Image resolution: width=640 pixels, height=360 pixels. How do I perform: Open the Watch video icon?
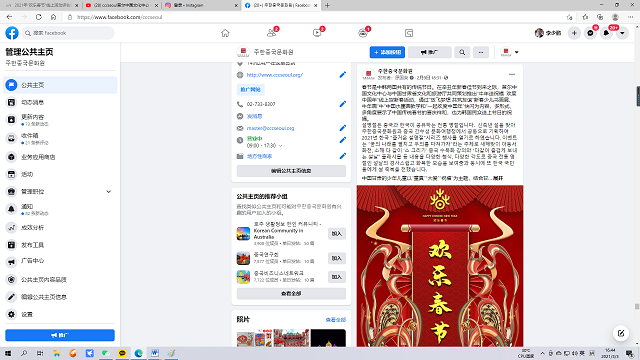317,33
